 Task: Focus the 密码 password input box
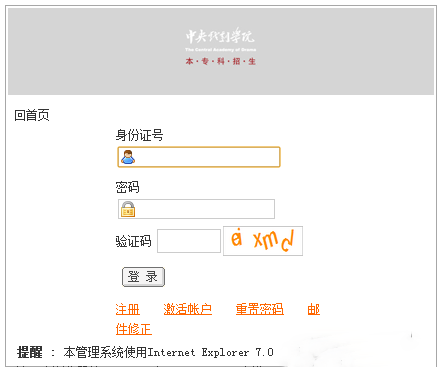coord(196,209)
